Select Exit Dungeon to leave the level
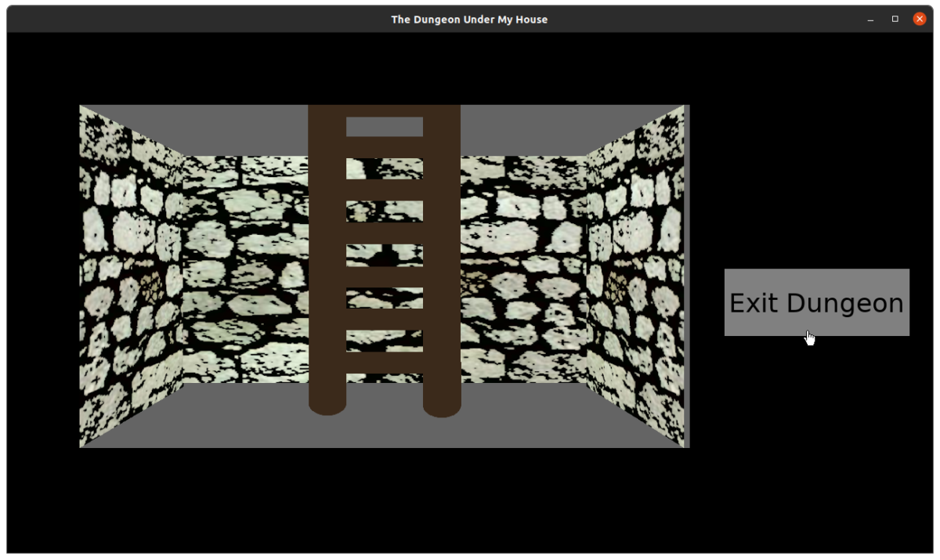The width and height of the screenshot is (940, 560). pos(816,303)
